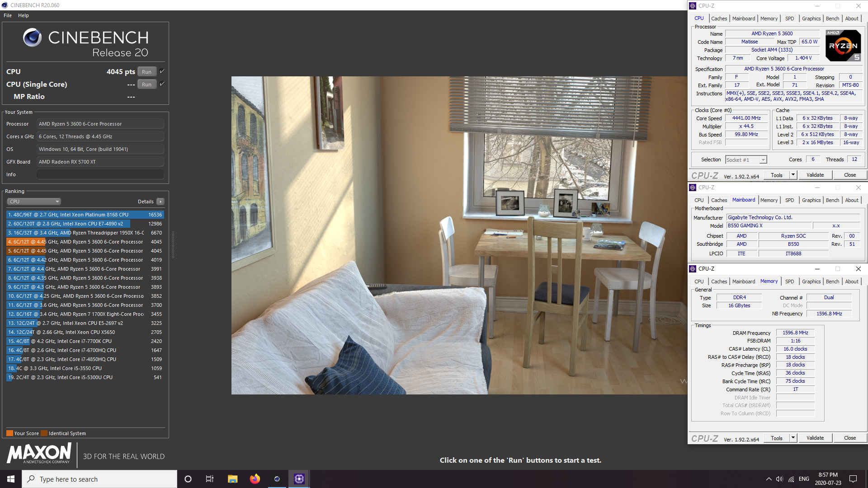Click the Identical System color swatch
Screen dimensions: 868x488
pyautogui.click(x=44, y=433)
